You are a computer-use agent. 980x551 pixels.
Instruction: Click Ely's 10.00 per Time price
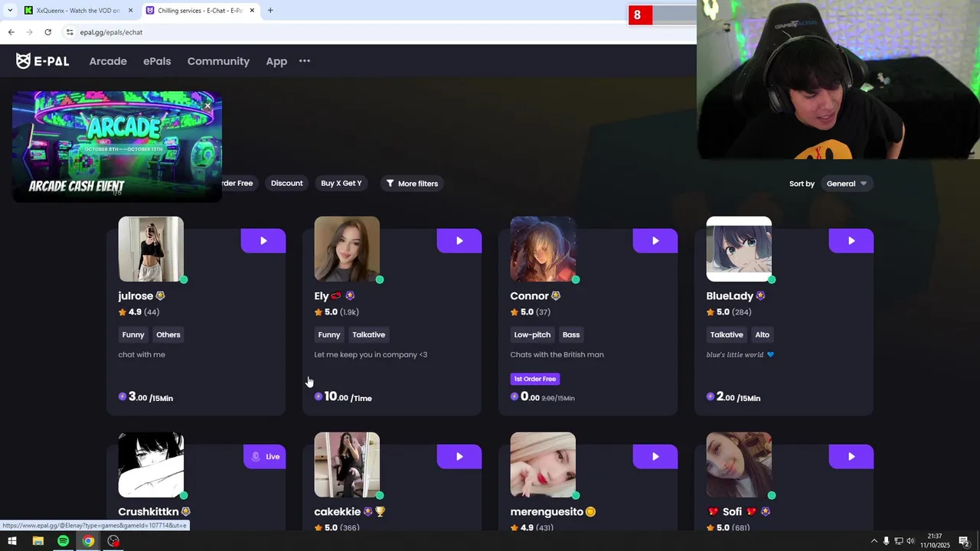click(344, 397)
